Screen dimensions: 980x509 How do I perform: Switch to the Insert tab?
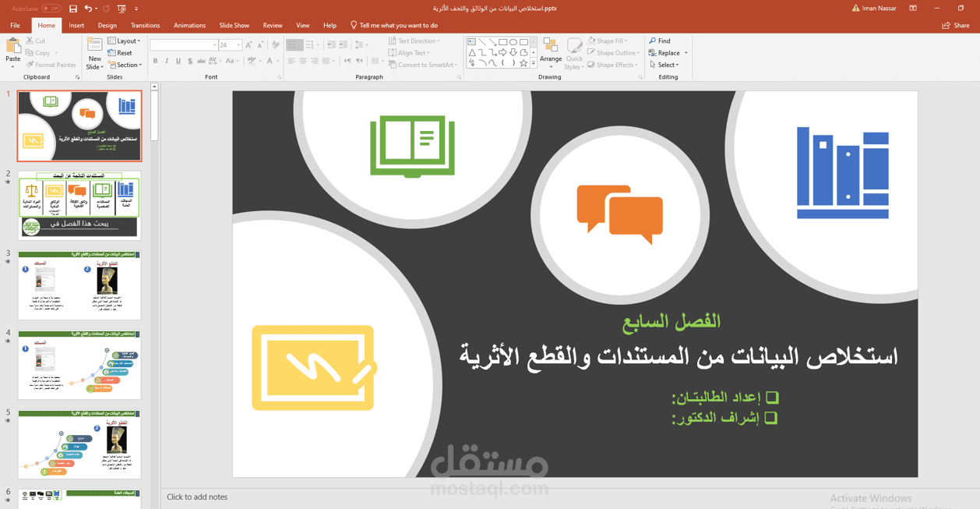[76, 25]
